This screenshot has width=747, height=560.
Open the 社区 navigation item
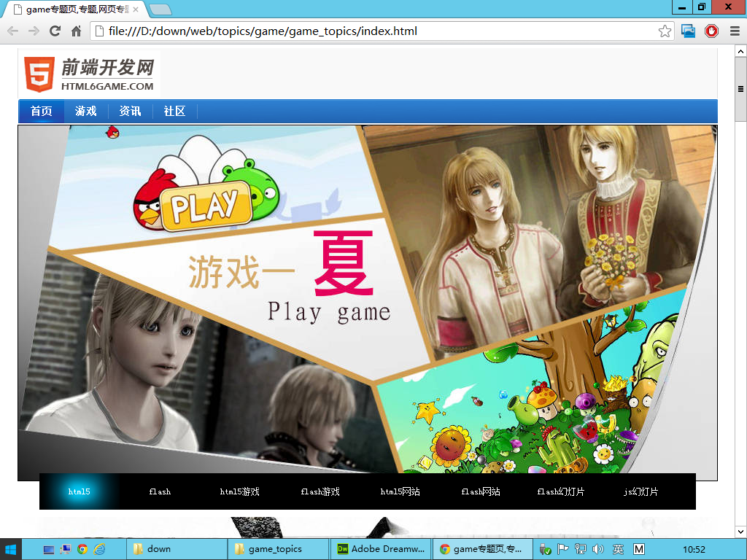(174, 112)
